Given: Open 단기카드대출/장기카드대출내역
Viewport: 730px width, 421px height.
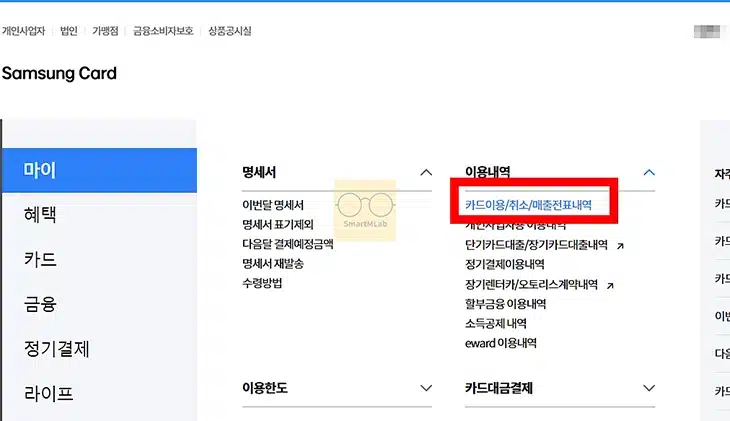Looking at the screenshot, I should (536, 244).
